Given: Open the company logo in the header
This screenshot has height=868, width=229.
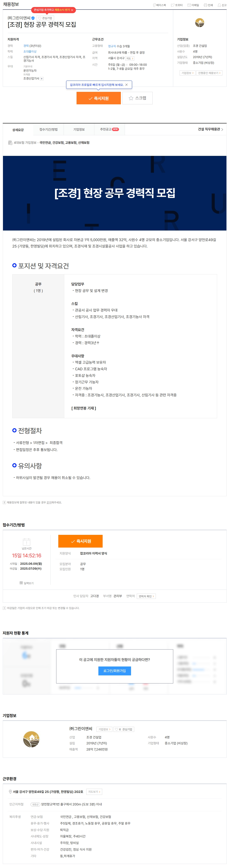Looking at the screenshot, I should 199,22.
